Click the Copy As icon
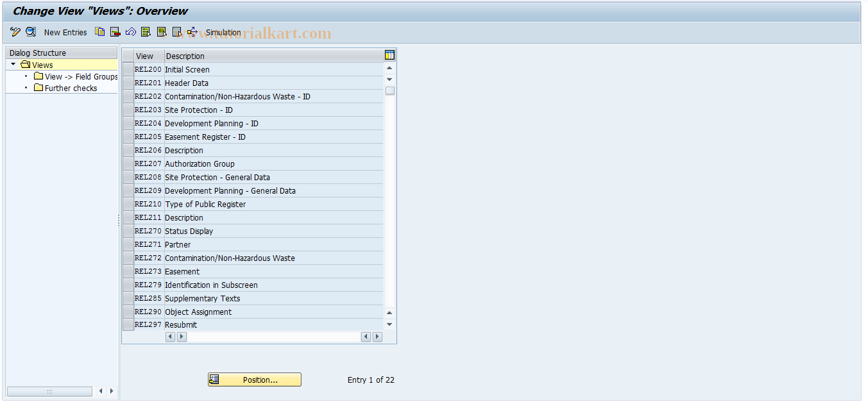 [x=100, y=32]
